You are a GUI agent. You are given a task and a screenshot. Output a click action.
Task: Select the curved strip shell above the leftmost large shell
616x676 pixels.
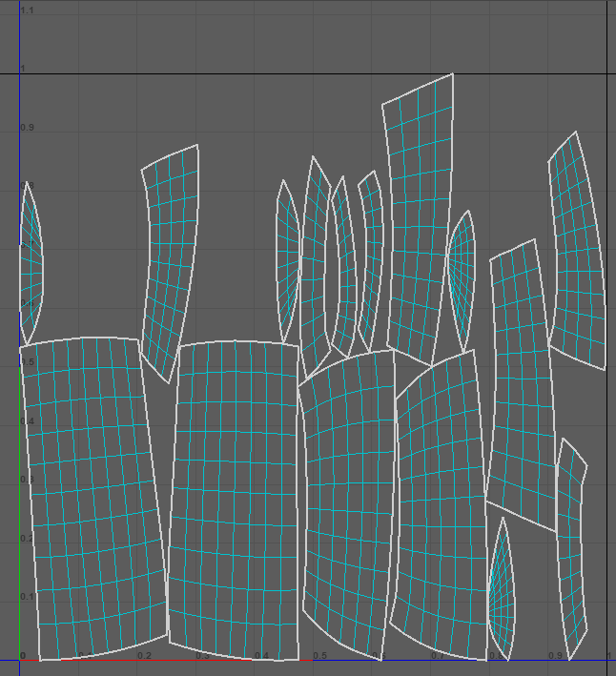point(172,257)
